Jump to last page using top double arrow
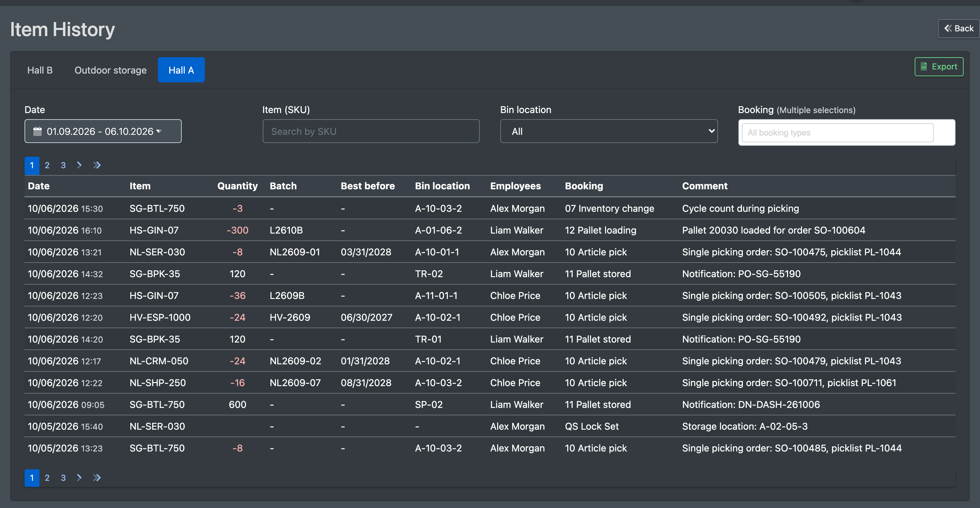Screen dimensions: 980x508 97,165
